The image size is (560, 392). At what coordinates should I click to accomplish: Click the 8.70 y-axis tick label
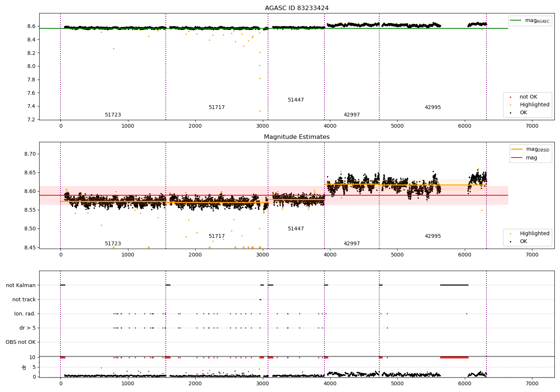pos(30,154)
